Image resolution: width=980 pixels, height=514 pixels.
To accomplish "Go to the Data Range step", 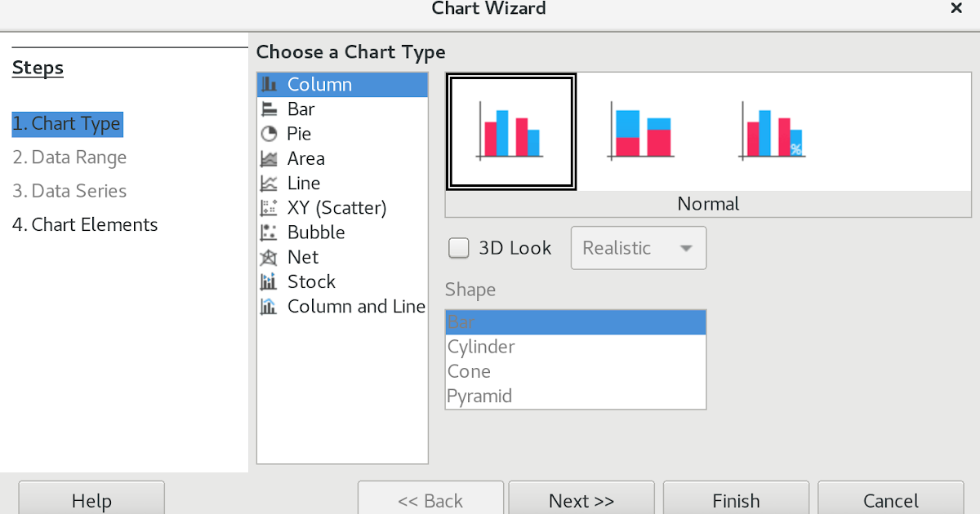I will (x=69, y=157).
